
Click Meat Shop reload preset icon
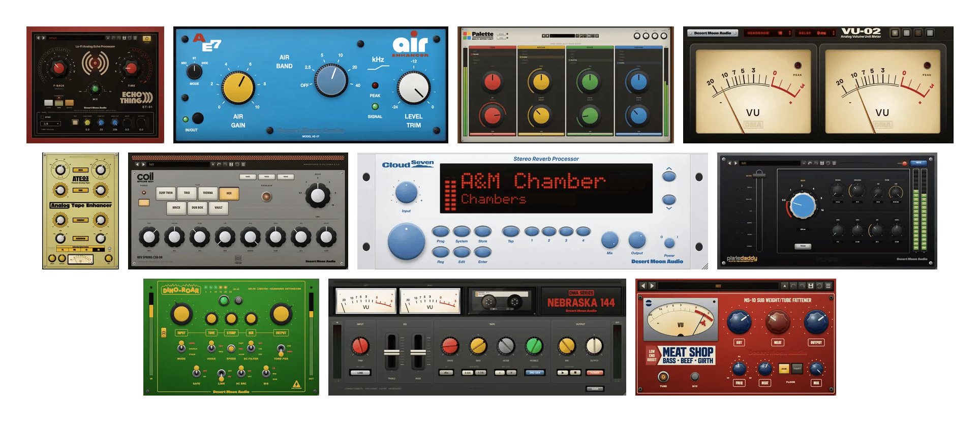[819, 286]
